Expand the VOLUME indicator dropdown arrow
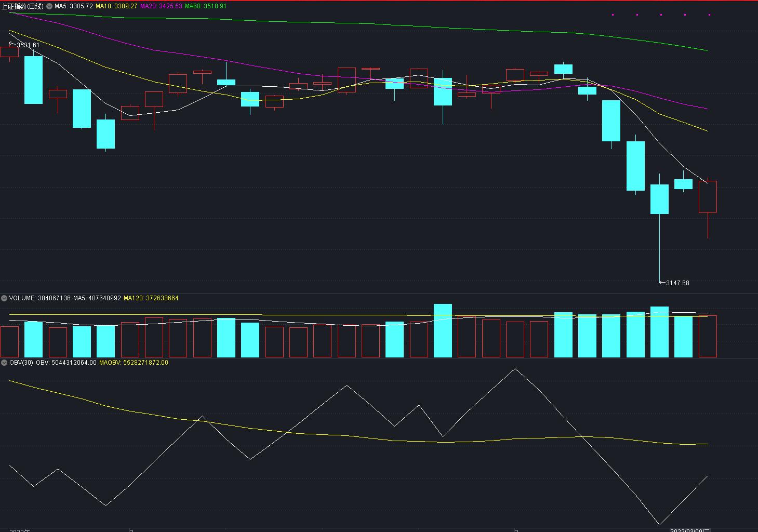Viewport: 758px width, 532px height. click(x=4, y=298)
